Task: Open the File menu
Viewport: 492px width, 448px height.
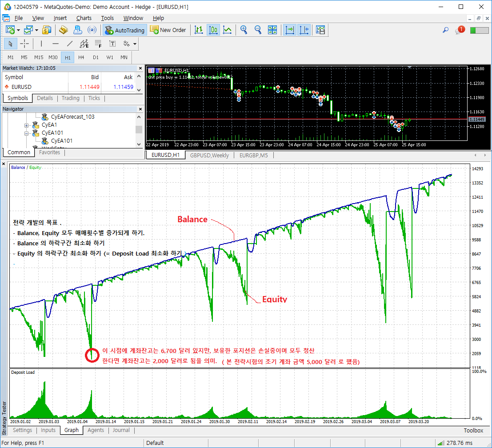Action: click(19, 18)
